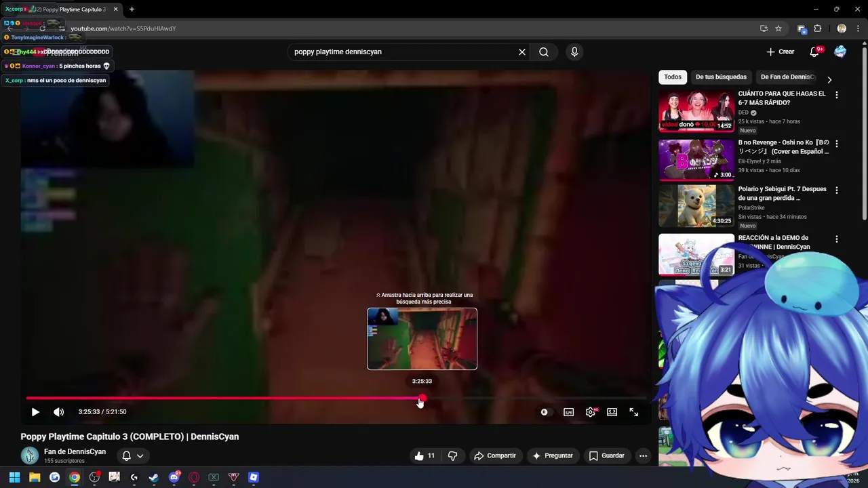This screenshot has height=488, width=868.
Task: Select the Todos filter chip
Action: [x=673, y=77]
